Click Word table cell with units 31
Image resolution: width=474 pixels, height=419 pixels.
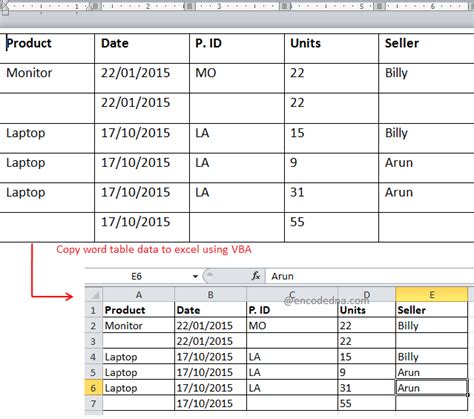coord(331,197)
